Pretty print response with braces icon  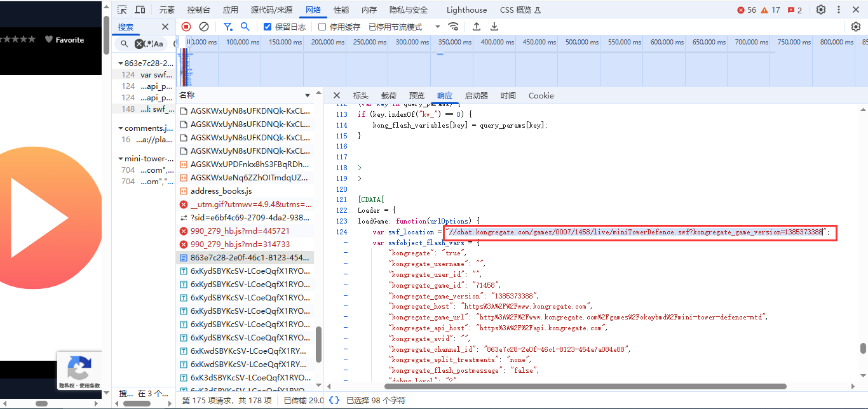point(334,400)
